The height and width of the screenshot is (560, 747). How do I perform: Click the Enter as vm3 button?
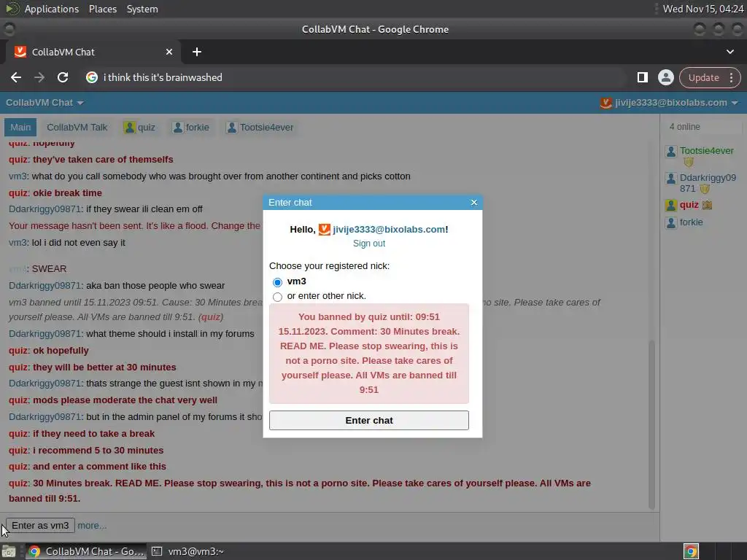click(40, 526)
